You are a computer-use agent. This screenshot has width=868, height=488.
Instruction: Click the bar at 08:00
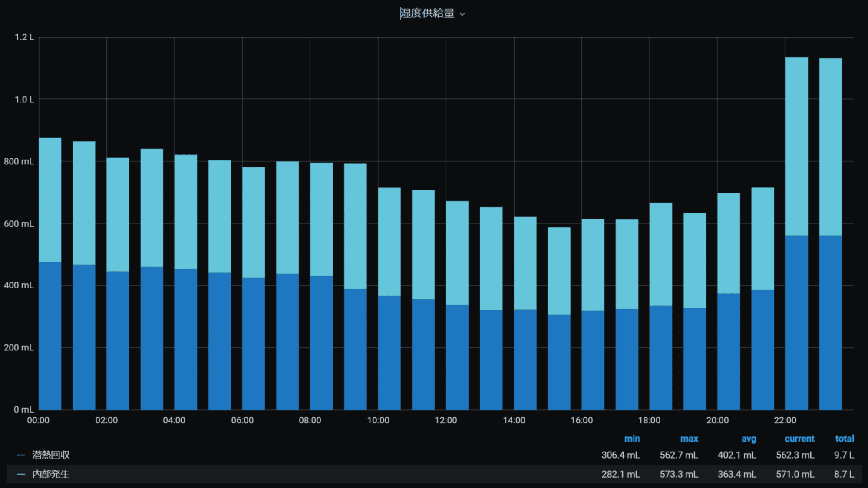[321, 286]
